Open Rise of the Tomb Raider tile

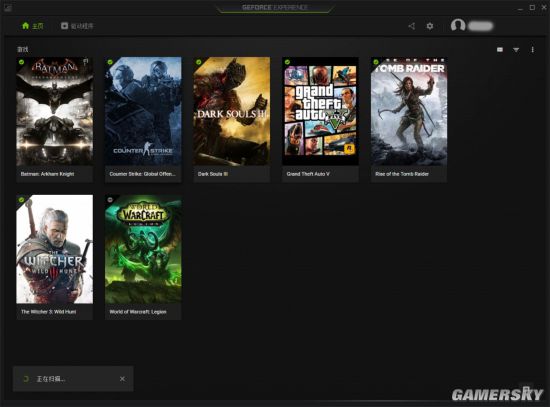tap(409, 119)
